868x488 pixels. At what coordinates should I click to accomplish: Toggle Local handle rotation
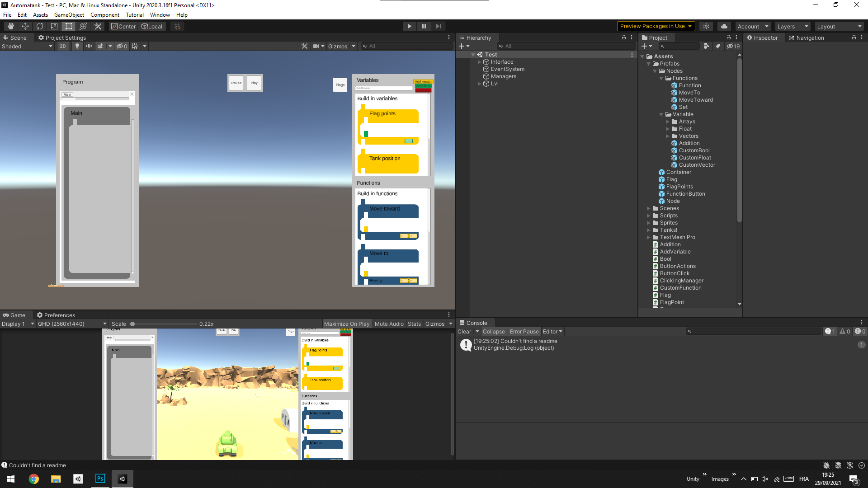[152, 26]
